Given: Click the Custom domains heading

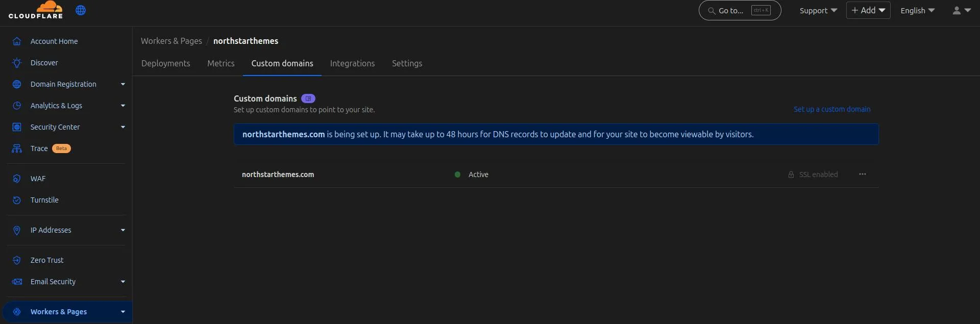Looking at the screenshot, I should (x=265, y=98).
